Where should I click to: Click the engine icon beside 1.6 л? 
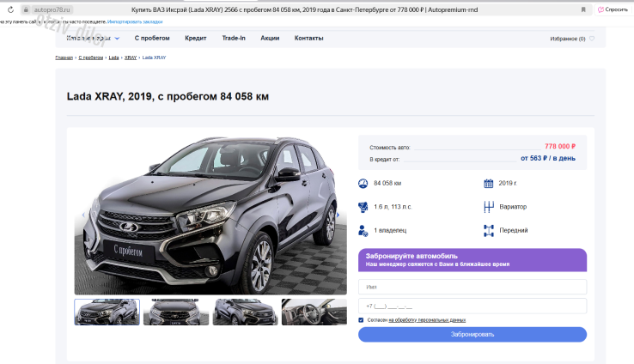click(363, 207)
